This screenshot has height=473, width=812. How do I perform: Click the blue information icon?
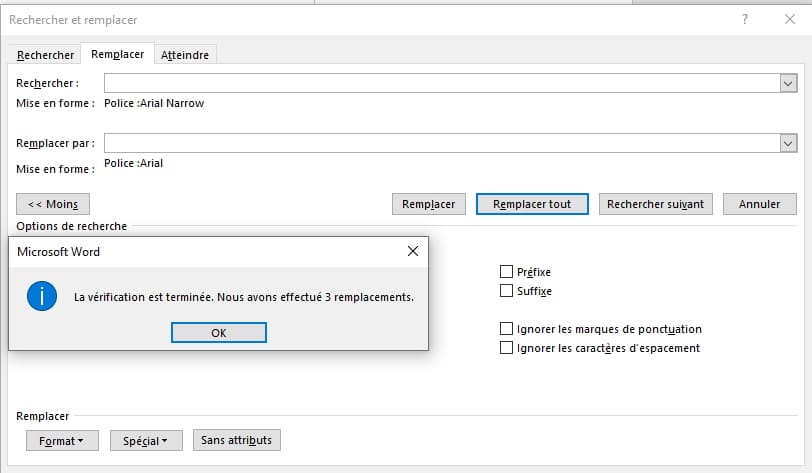pyautogui.click(x=42, y=296)
